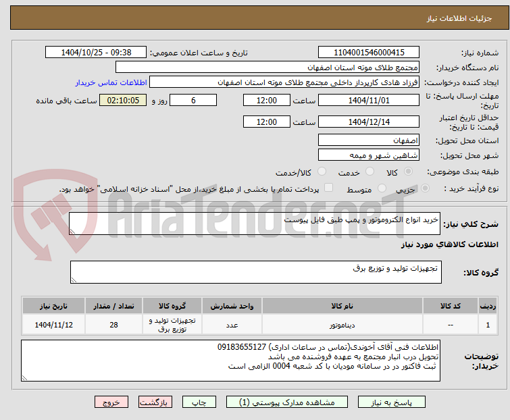This screenshot has width=510, height=420.
Task: Click the 12:00 time field beside 1404/12/14
Action: [x=266, y=122]
